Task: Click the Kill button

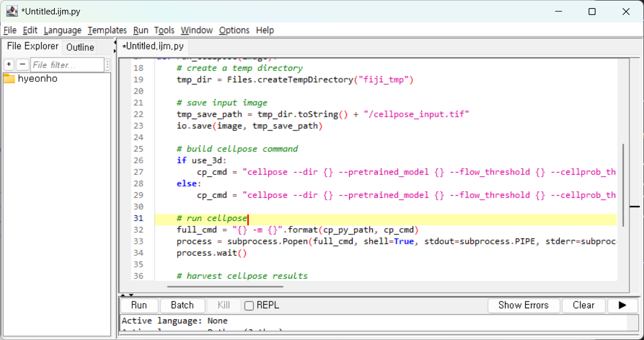Action: point(223,305)
